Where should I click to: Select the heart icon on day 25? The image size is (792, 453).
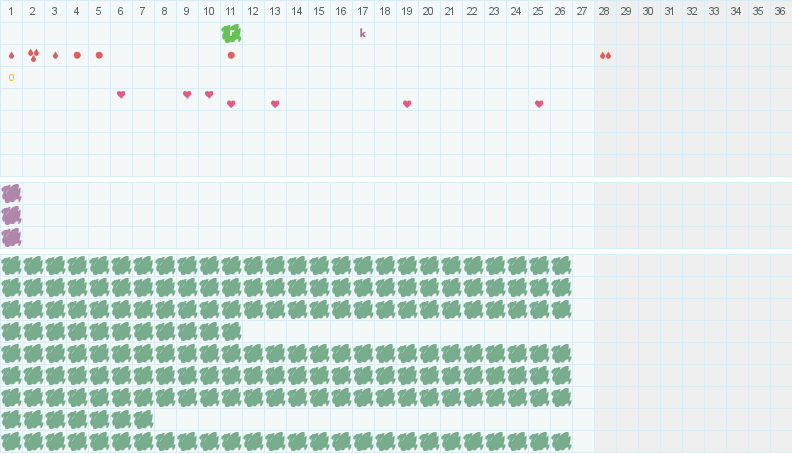[x=539, y=104]
